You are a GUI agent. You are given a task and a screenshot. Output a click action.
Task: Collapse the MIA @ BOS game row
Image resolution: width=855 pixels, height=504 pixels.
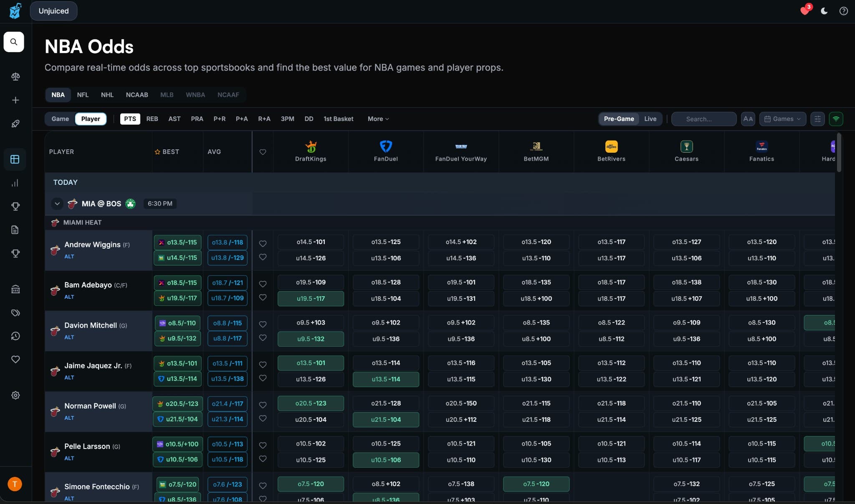pyautogui.click(x=57, y=204)
